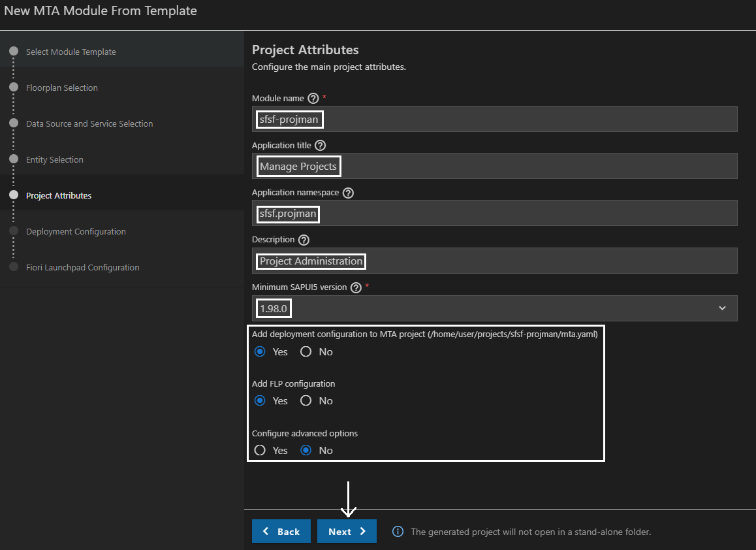Viewport: 756px width, 550px height.
Task: Click into the Application namespace input field
Action: [495, 213]
